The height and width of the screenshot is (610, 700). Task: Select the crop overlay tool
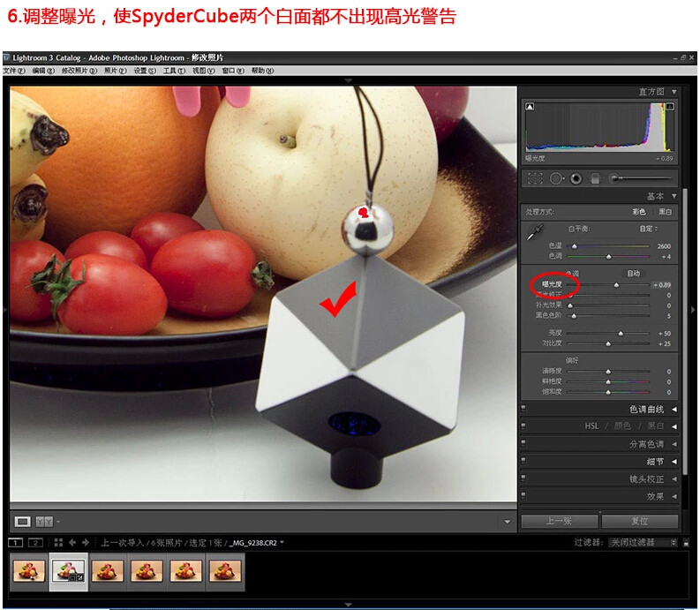(535, 178)
